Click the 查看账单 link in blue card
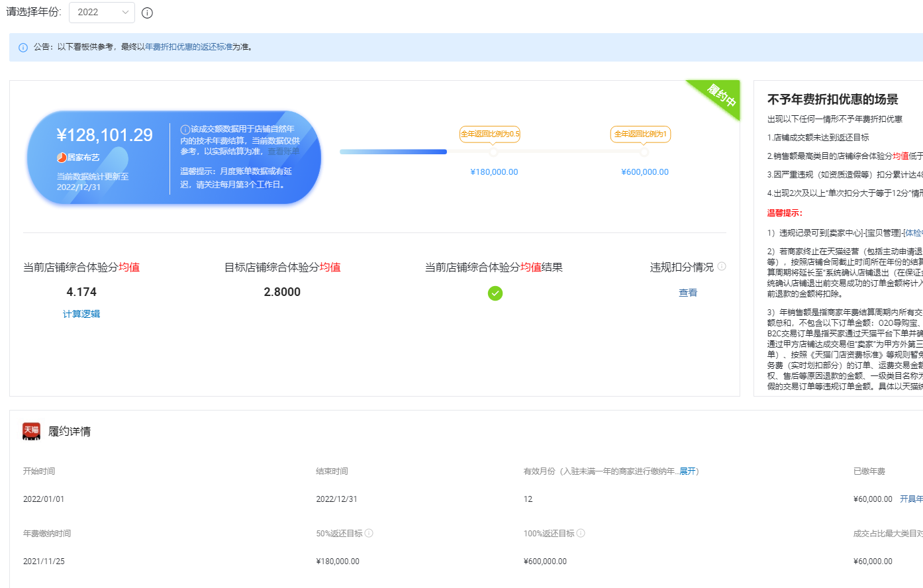The height and width of the screenshot is (588, 923). click(x=283, y=152)
